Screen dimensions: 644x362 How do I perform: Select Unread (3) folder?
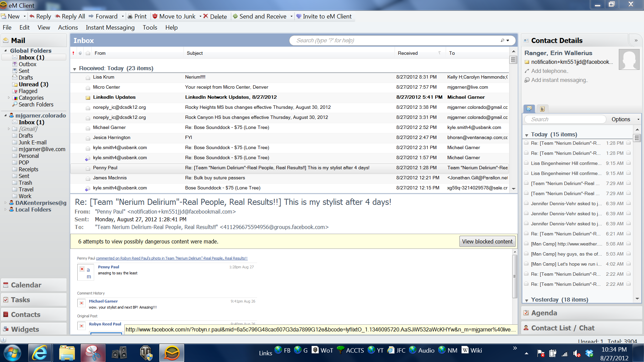33,84
